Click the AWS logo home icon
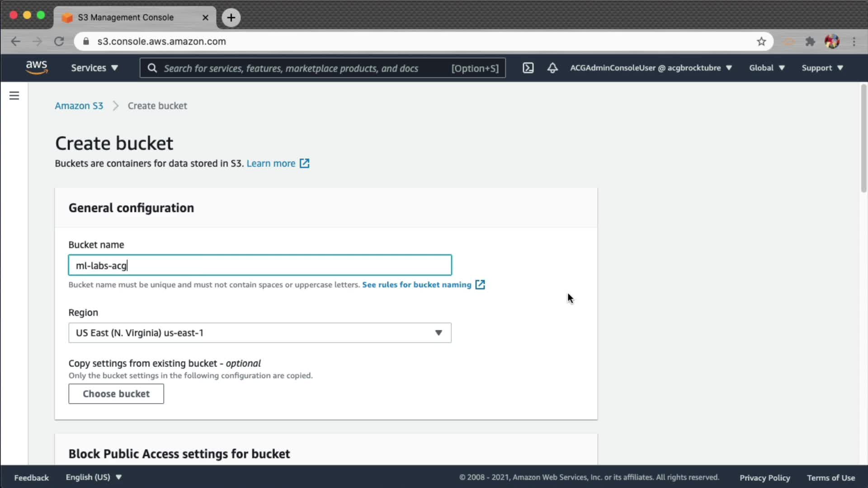The width and height of the screenshot is (868, 488). 37,68
